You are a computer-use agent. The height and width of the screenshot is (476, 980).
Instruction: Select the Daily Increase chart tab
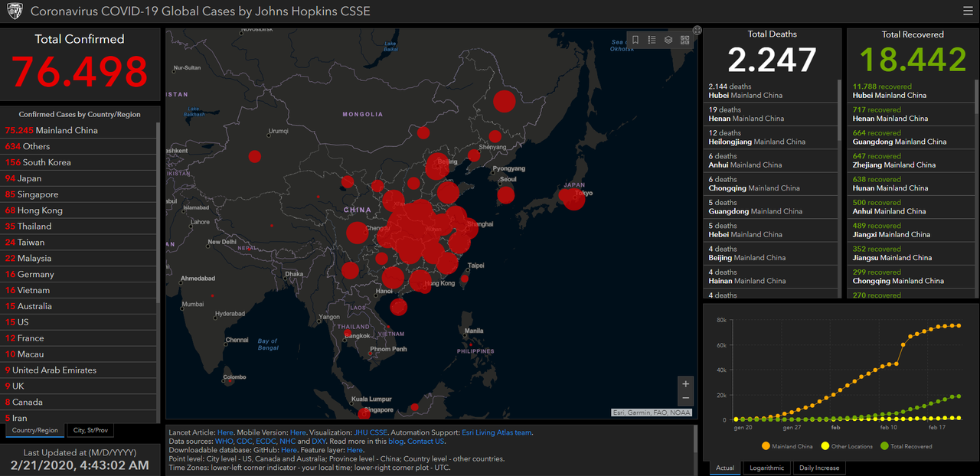(x=818, y=468)
